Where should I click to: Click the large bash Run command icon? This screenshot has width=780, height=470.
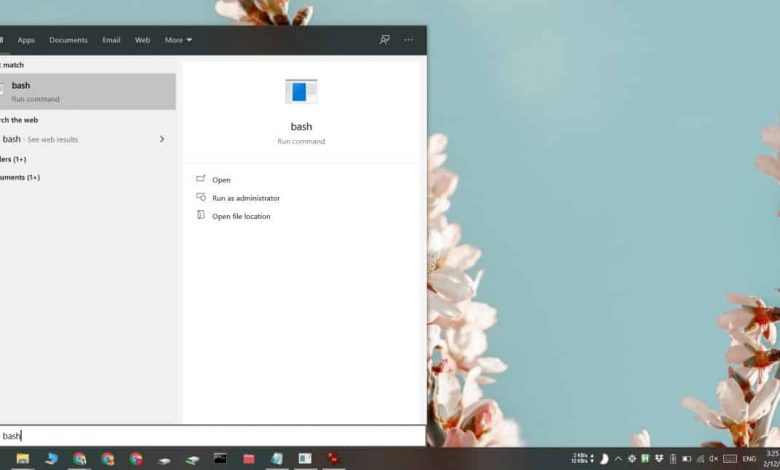301,92
